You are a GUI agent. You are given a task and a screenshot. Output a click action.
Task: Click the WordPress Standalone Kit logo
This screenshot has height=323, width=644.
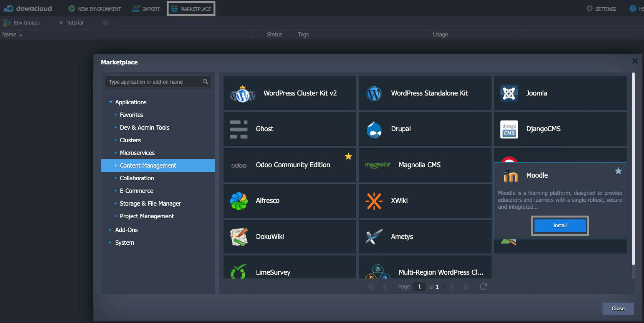click(x=374, y=93)
